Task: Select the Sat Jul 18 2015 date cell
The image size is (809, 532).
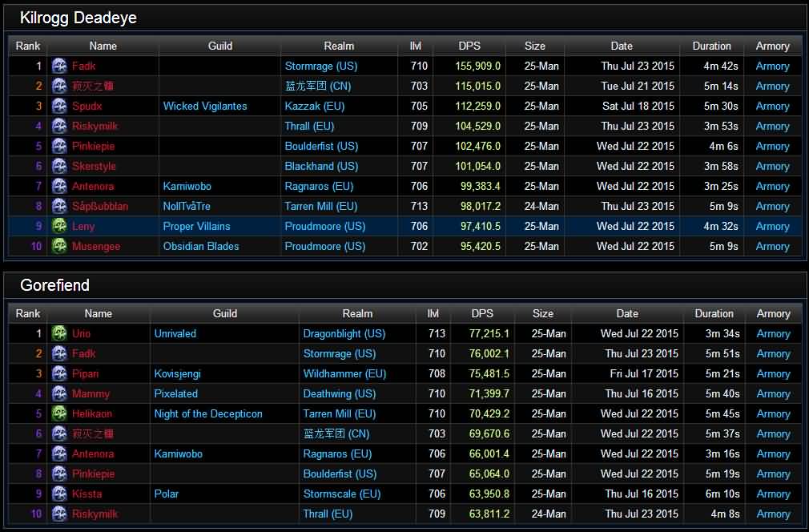Action: pyautogui.click(x=638, y=107)
